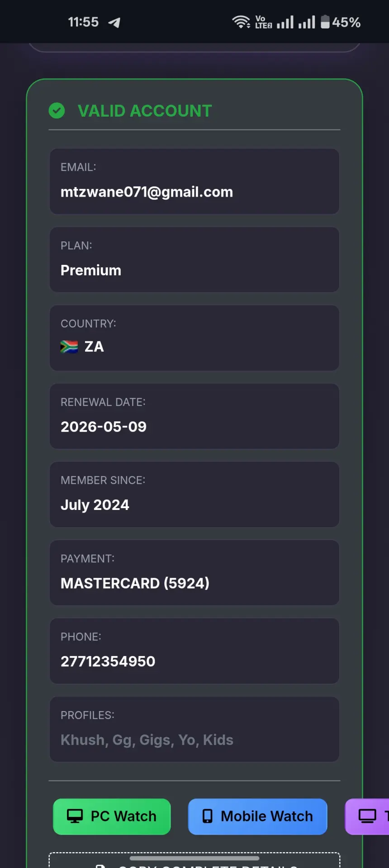Select the Member Since July 2024 field

194,495
